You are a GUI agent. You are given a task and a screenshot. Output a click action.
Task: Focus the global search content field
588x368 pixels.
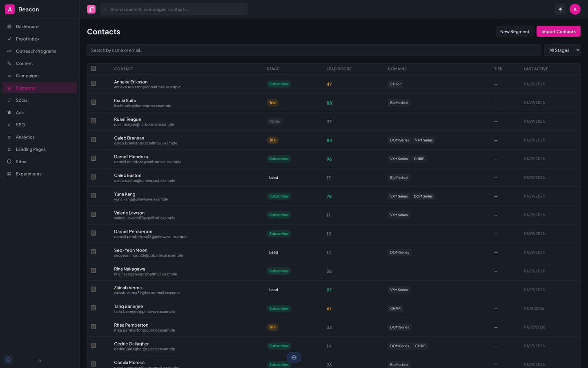[x=174, y=9]
